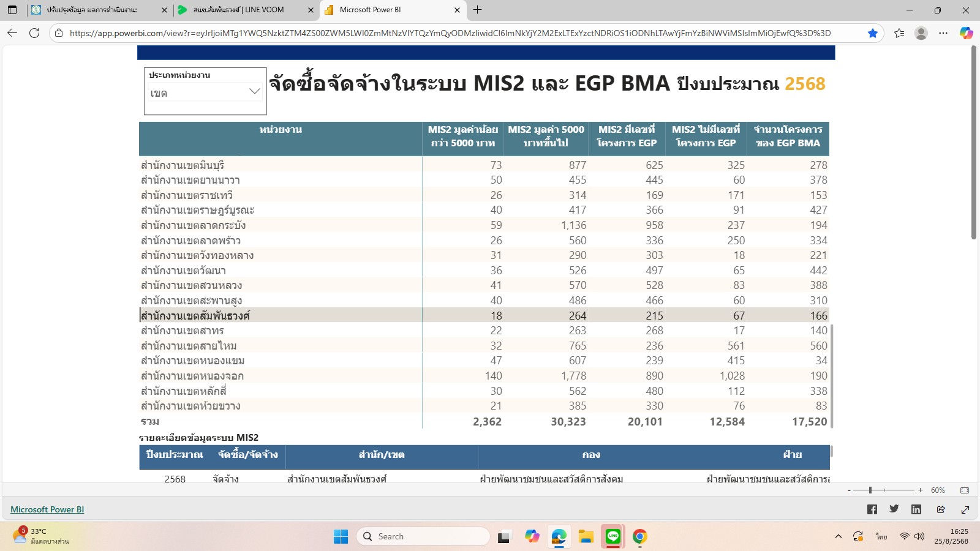Select the row สำนักงานเขตลาดกระบัง
This screenshot has width=980, height=551.
click(484, 225)
